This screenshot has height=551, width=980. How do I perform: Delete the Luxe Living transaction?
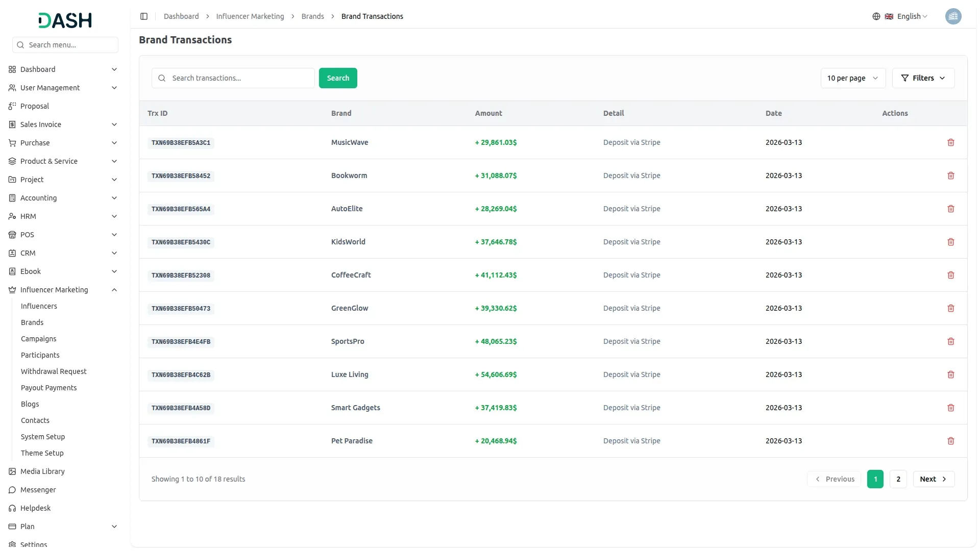[950, 374]
